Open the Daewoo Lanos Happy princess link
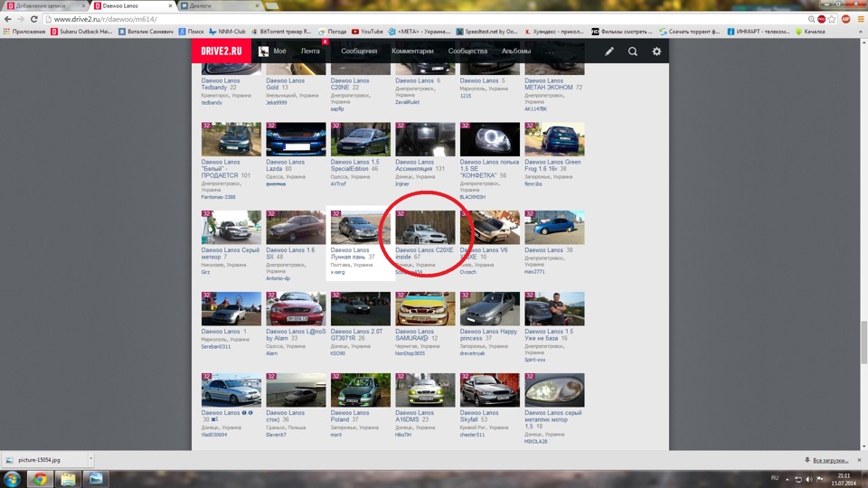The width and height of the screenshot is (868, 488). click(x=488, y=334)
